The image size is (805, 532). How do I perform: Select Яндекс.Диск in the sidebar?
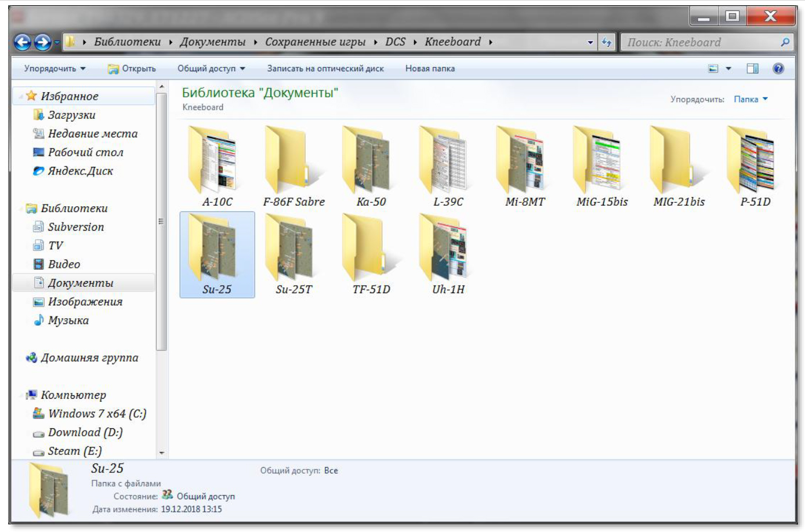click(x=80, y=171)
